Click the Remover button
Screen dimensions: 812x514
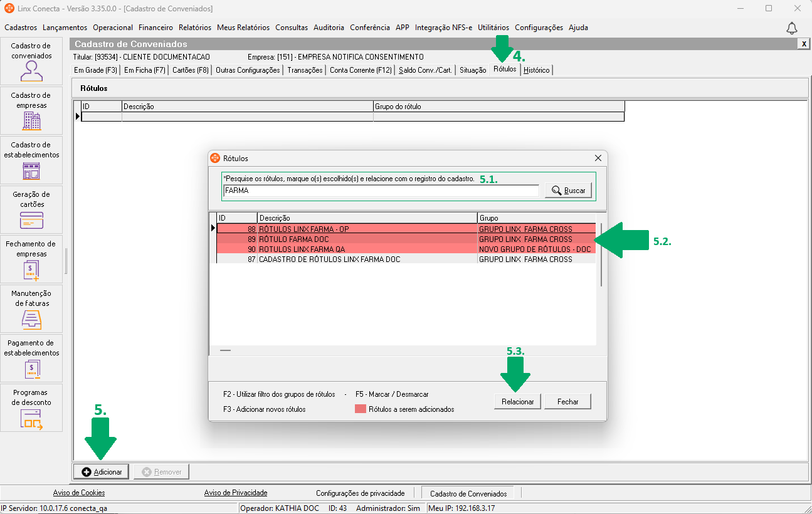[162, 471]
